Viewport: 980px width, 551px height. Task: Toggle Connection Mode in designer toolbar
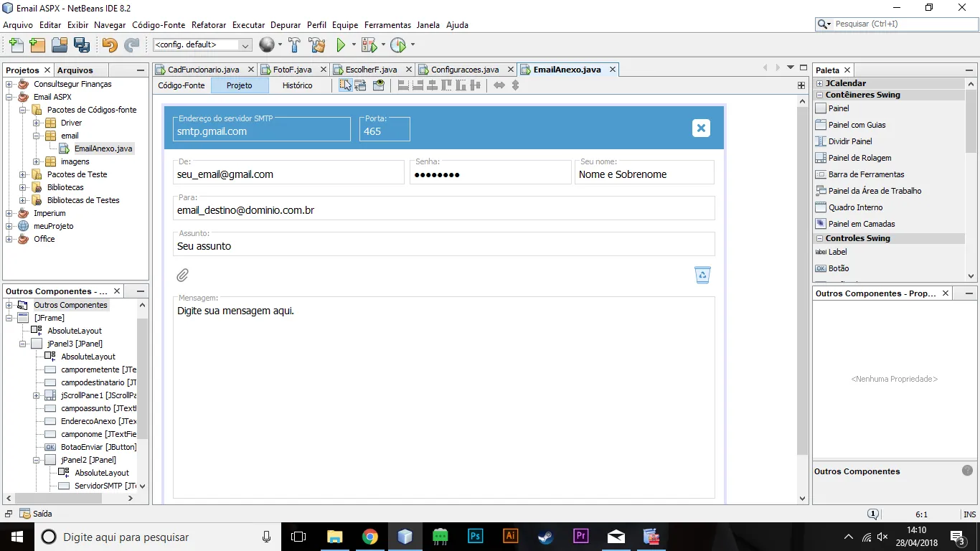click(x=361, y=85)
